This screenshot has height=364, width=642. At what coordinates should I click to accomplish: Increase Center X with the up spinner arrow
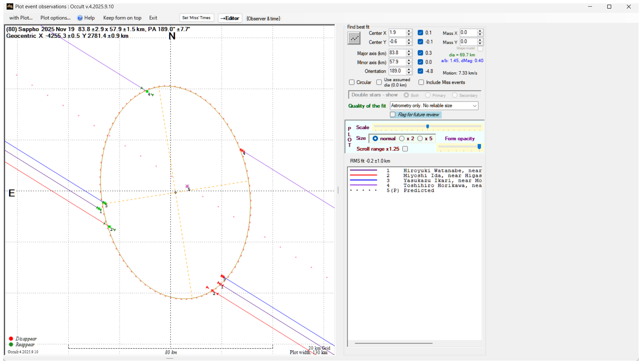pyautogui.click(x=409, y=31)
